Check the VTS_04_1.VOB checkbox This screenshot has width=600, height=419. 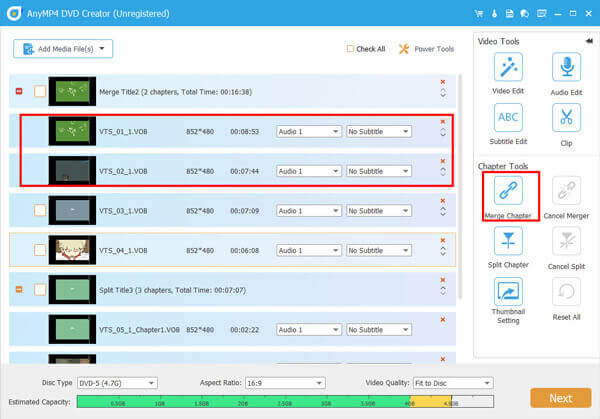pyautogui.click(x=40, y=250)
